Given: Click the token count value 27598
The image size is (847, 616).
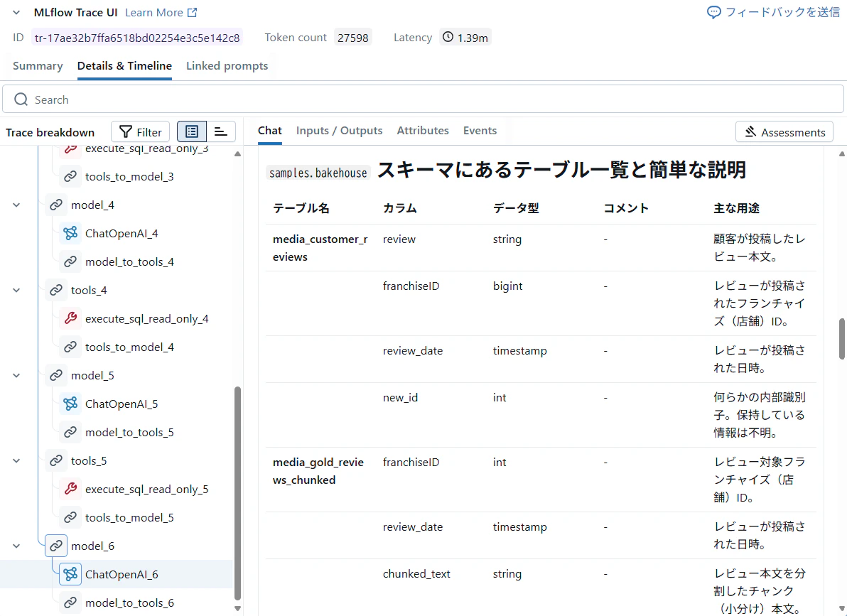Looking at the screenshot, I should [x=352, y=38].
